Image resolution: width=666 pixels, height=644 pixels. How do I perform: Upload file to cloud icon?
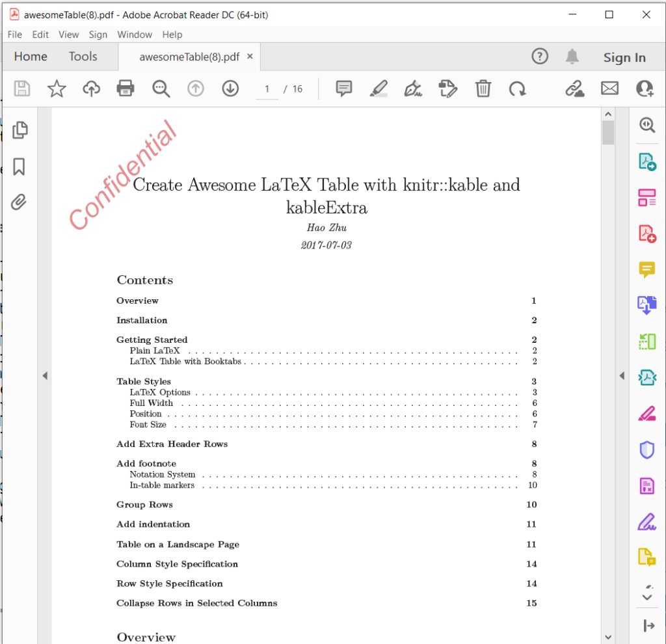91,88
